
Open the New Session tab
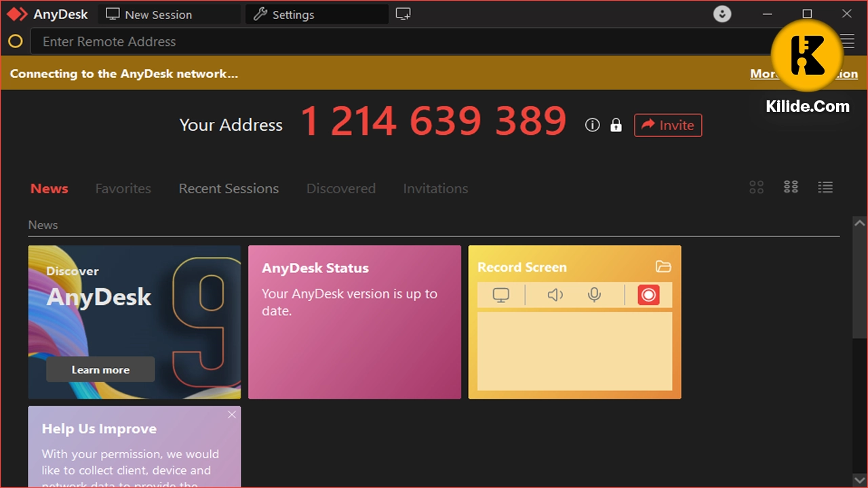[170, 14]
